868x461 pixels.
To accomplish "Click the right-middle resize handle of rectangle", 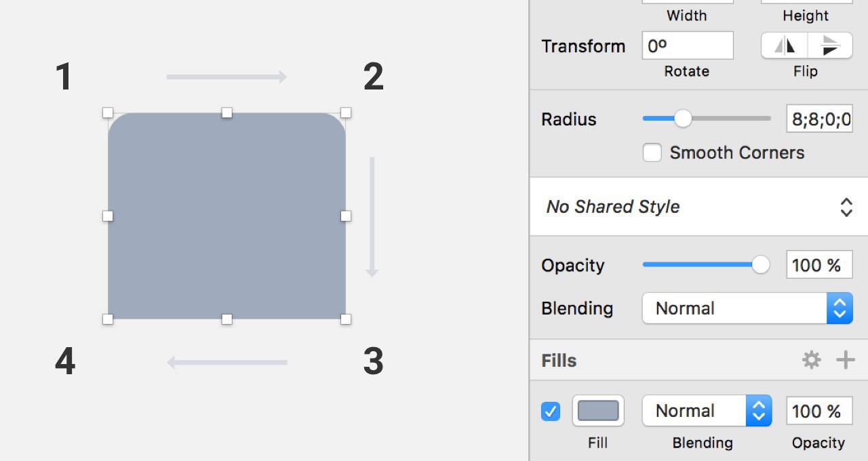I will click(346, 216).
